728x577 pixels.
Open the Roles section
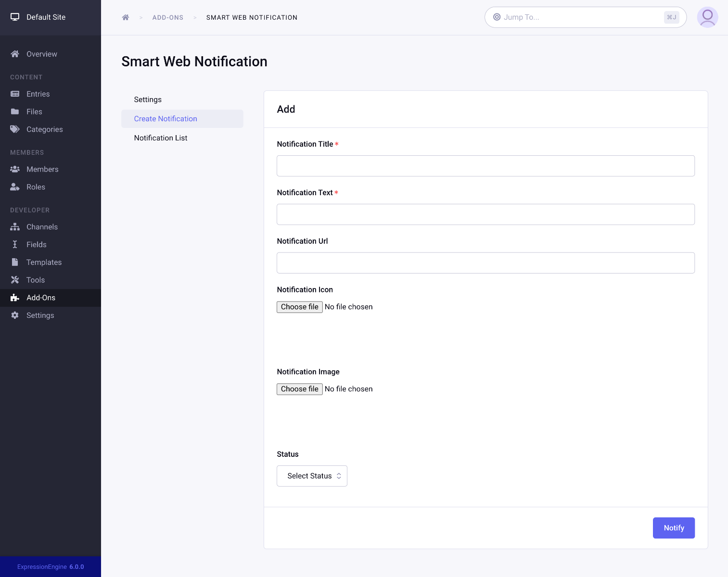(36, 187)
